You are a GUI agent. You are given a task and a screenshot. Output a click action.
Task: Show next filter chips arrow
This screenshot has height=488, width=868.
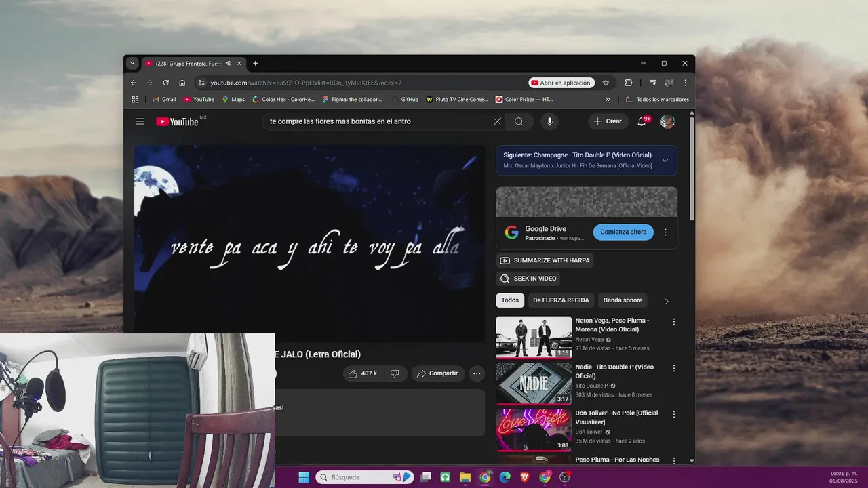(667, 301)
